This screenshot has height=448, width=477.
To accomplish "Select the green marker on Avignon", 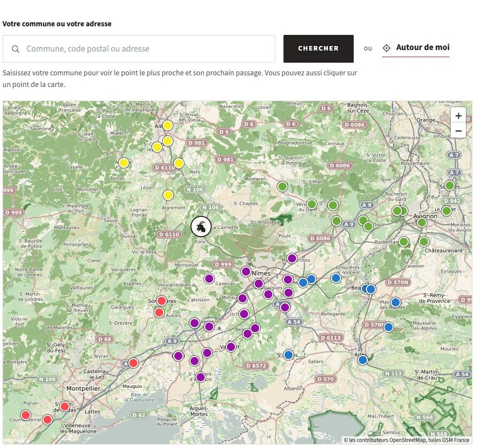I will point(421,222).
